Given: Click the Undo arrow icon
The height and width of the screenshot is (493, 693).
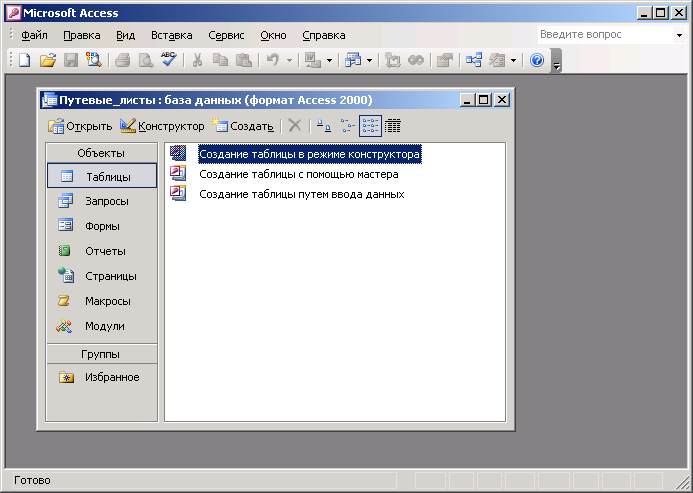Looking at the screenshot, I should (x=273, y=60).
